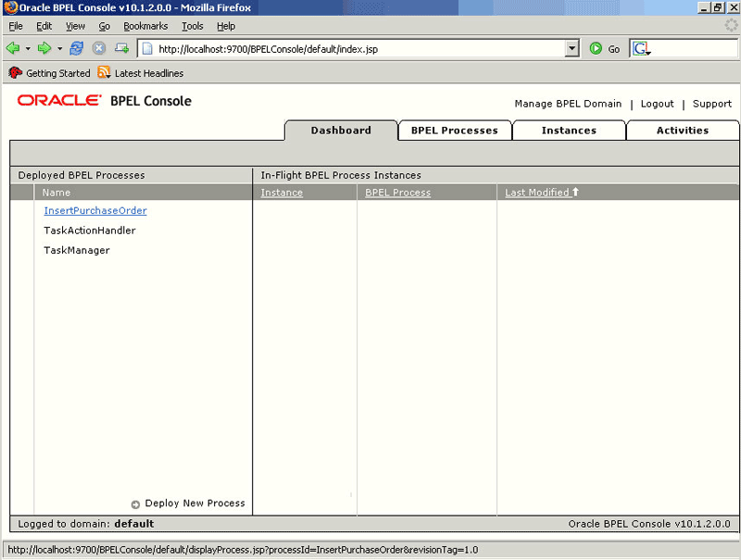741x560 pixels.
Task: Sort by the Instance column header
Action: click(282, 193)
